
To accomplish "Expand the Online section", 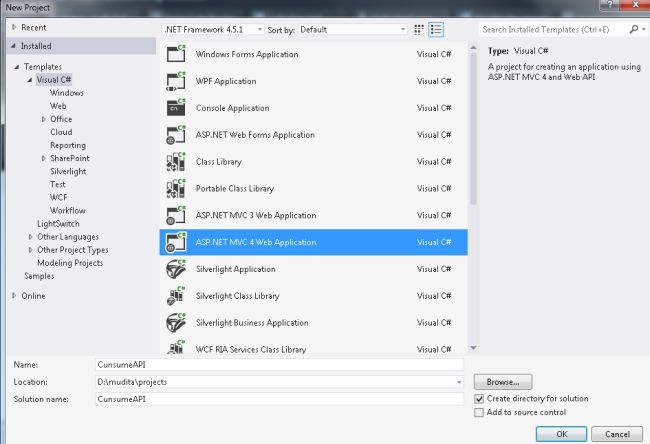I will 14,296.
